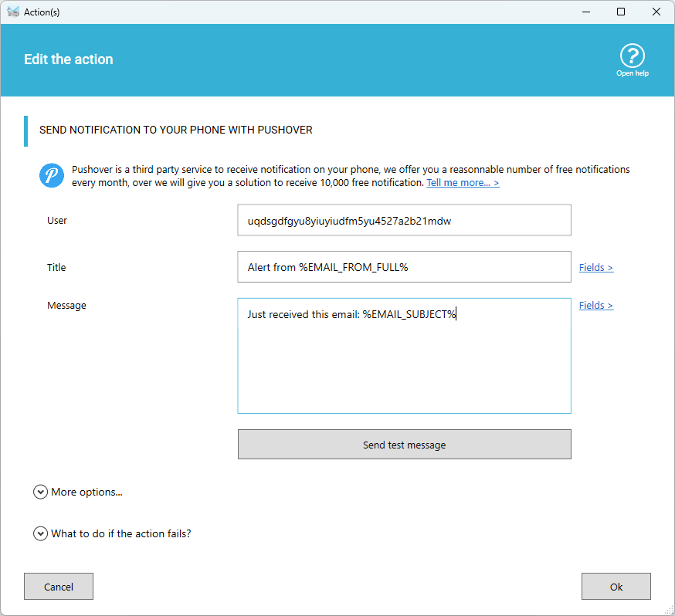The image size is (675, 616).
Task: Click the Title field label
Action: tap(56, 268)
